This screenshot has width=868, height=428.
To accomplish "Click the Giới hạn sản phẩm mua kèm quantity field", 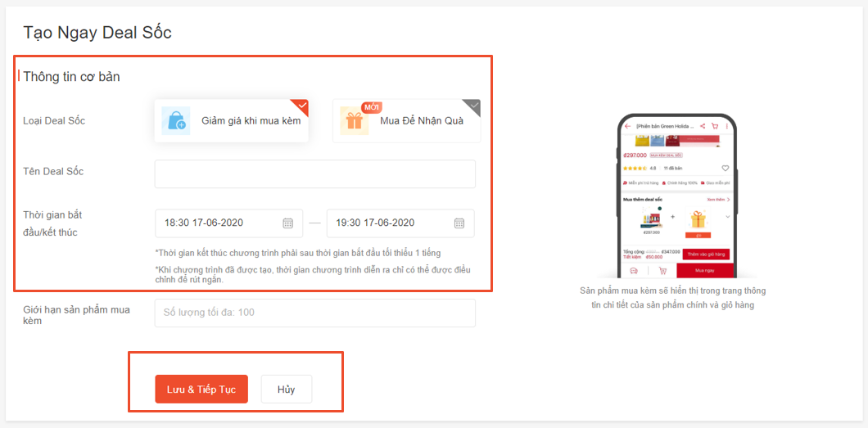I will click(x=314, y=313).
